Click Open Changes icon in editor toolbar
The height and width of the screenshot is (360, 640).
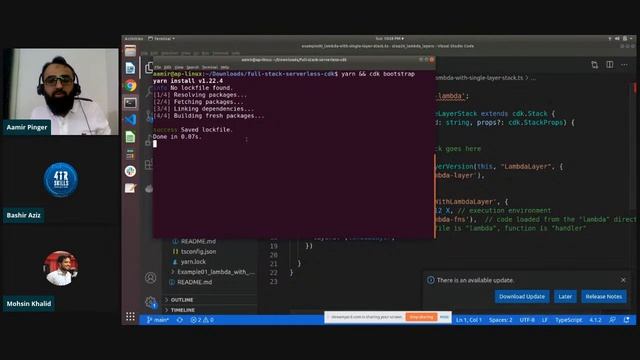pyautogui.click(x=595, y=65)
